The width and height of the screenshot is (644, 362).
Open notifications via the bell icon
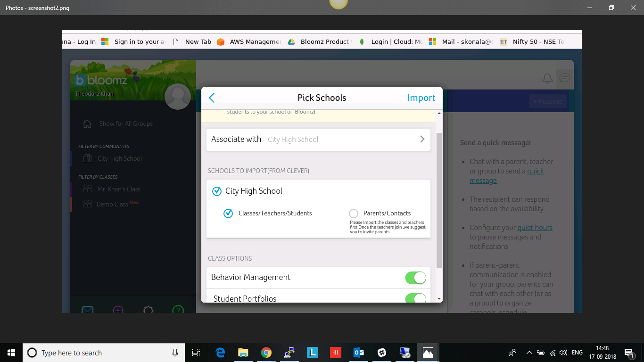point(547,78)
